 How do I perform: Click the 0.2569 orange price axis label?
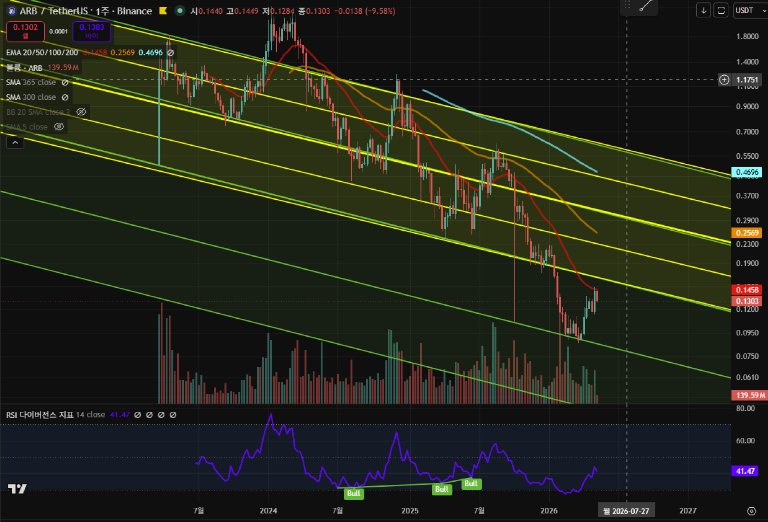[x=746, y=233]
